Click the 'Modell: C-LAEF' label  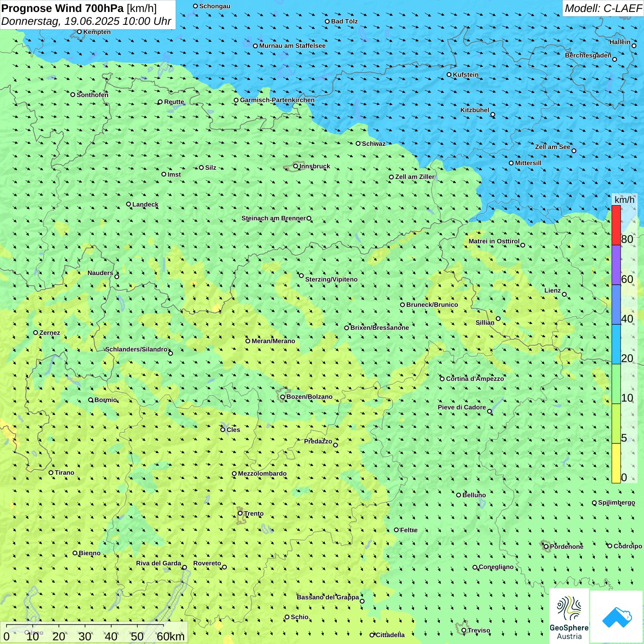click(x=603, y=8)
